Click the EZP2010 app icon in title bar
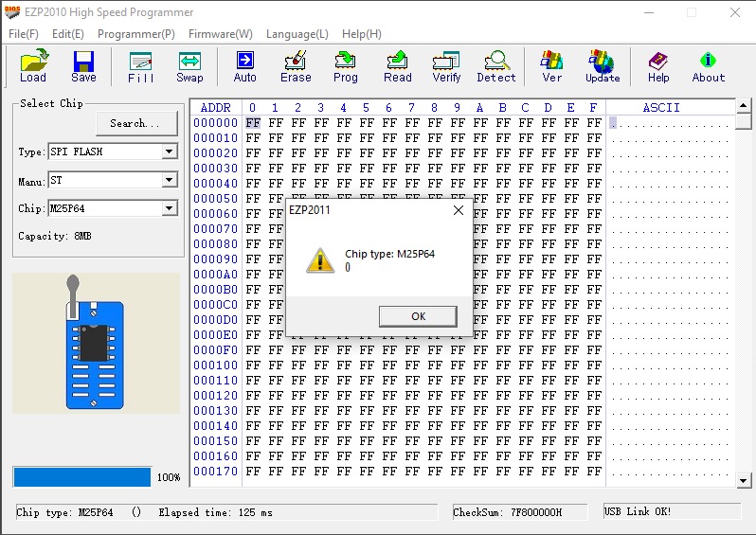This screenshot has width=756, height=535. (x=12, y=12)
